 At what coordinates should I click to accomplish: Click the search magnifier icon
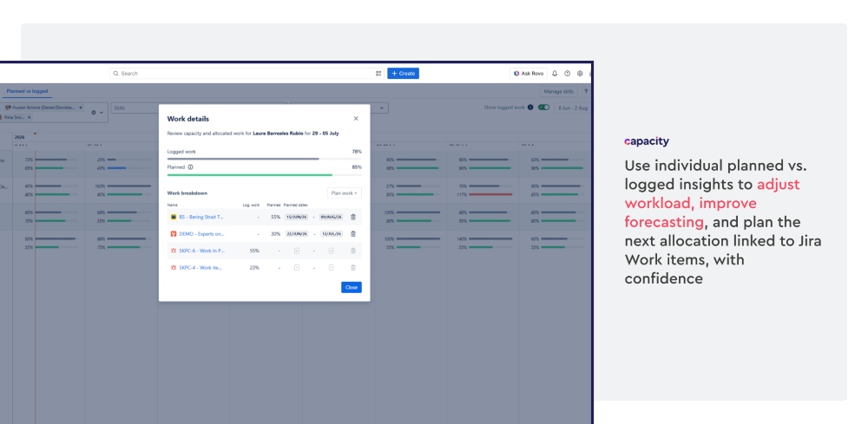point(115,74)
